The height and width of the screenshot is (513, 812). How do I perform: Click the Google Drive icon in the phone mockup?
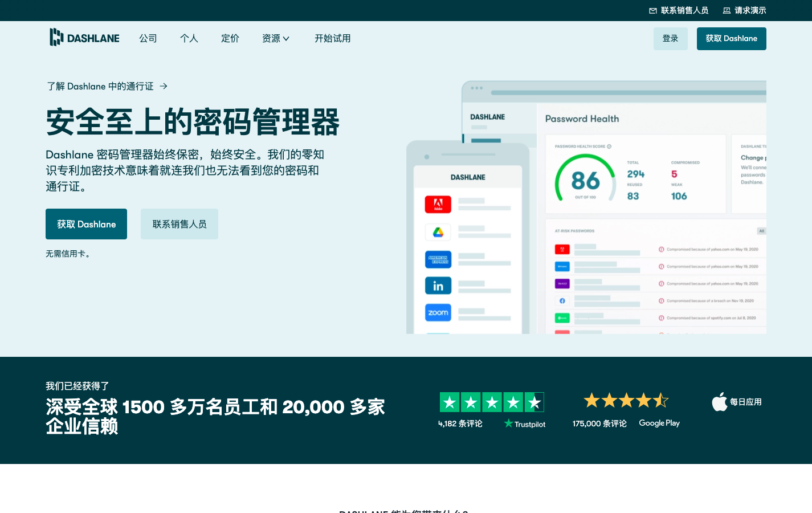pyautogui.click(x=438, y=232)
